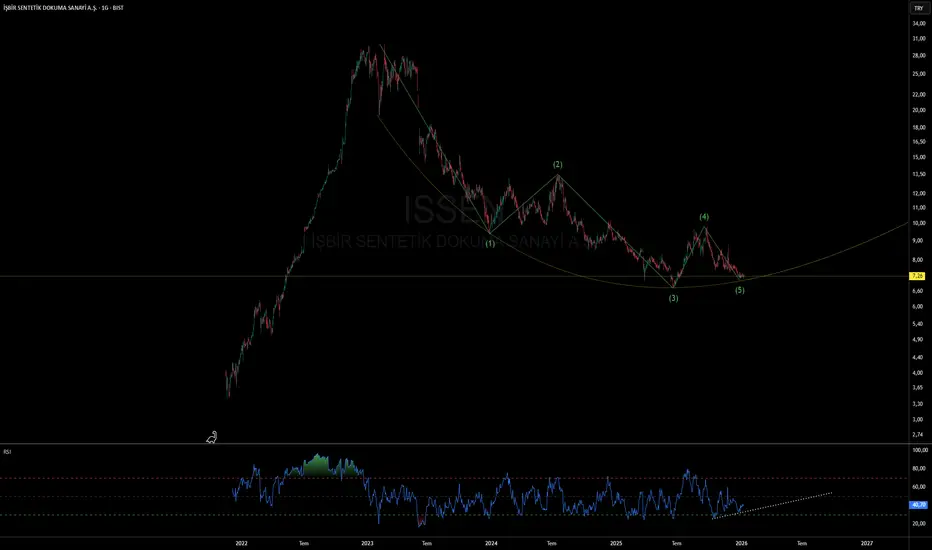Click the 4,00 price scale label
The width and height of the screenshot is (932, 550).
[x=919, y=373]
